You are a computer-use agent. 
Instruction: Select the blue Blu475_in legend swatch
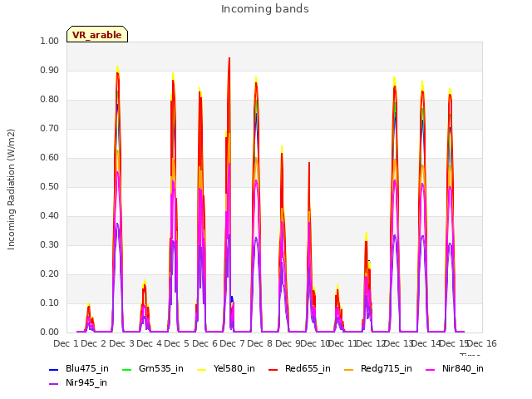tap(54, 369)
